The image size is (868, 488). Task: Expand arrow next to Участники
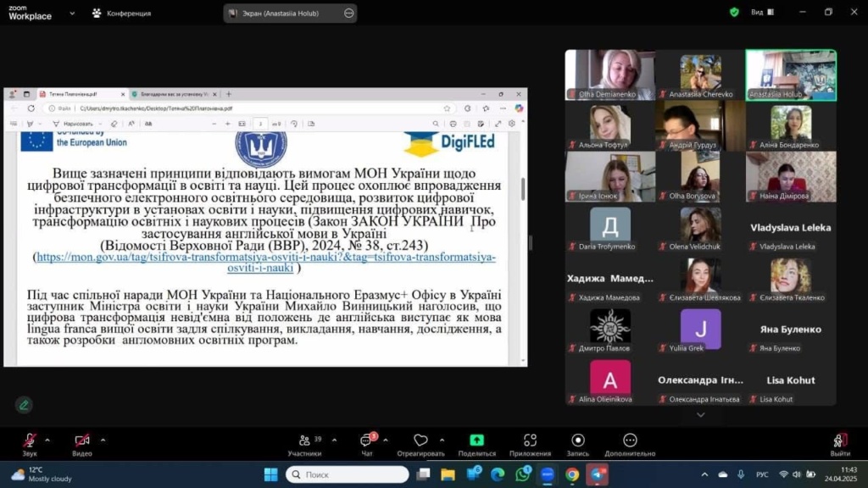click(334, 441)
